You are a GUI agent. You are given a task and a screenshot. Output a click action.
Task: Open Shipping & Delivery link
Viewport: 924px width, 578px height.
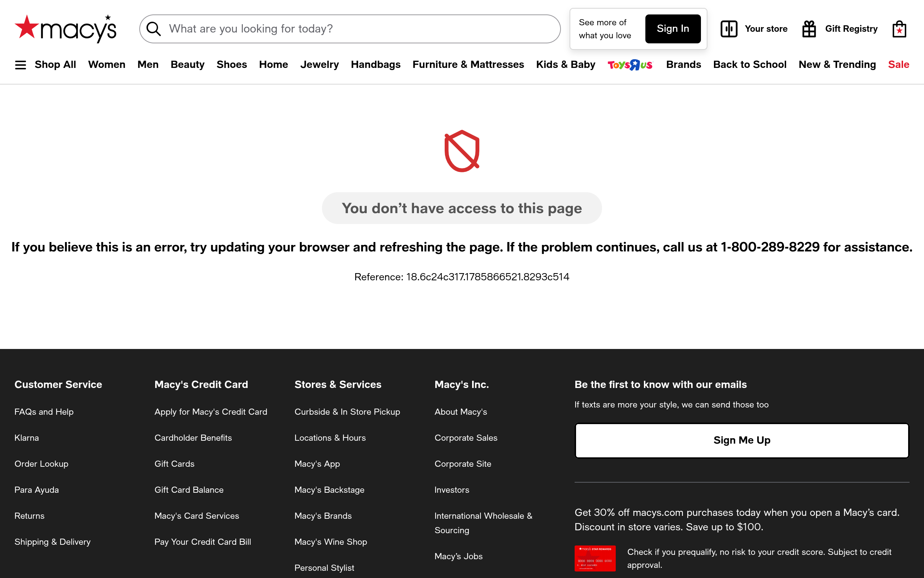click(52, 542)
